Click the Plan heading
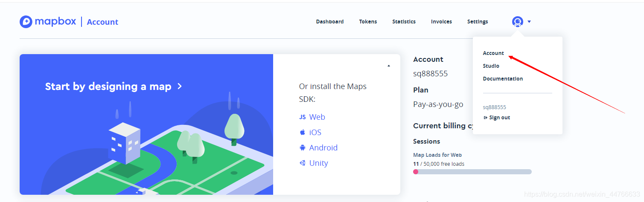The height and width of the screenshot is (202, 644). pyautogui.click(x=421, y=90)
